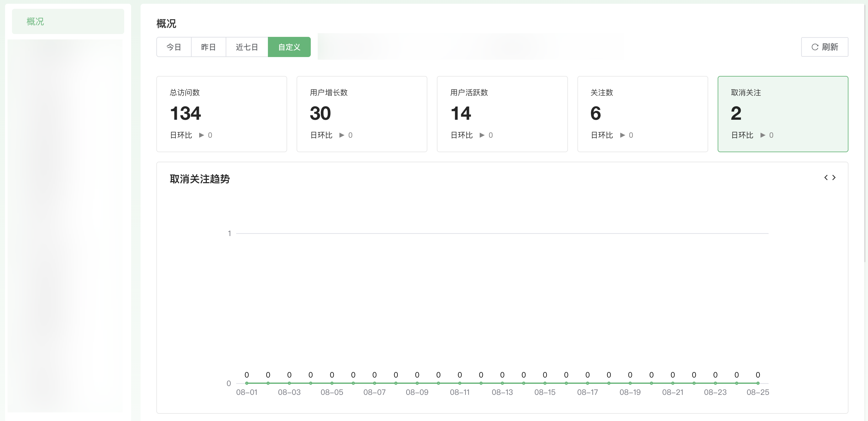
Task: Select the 昨日 time range tab
Action: point(208,47)
